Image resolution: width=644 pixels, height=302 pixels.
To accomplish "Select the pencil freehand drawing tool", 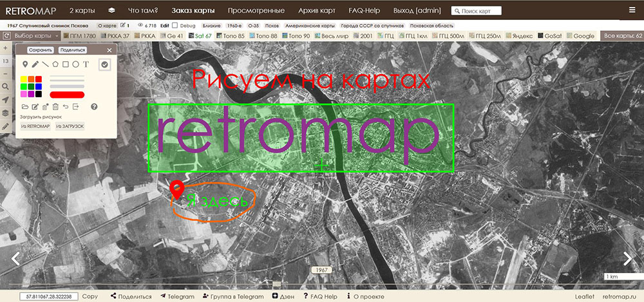I will point(35,64).
